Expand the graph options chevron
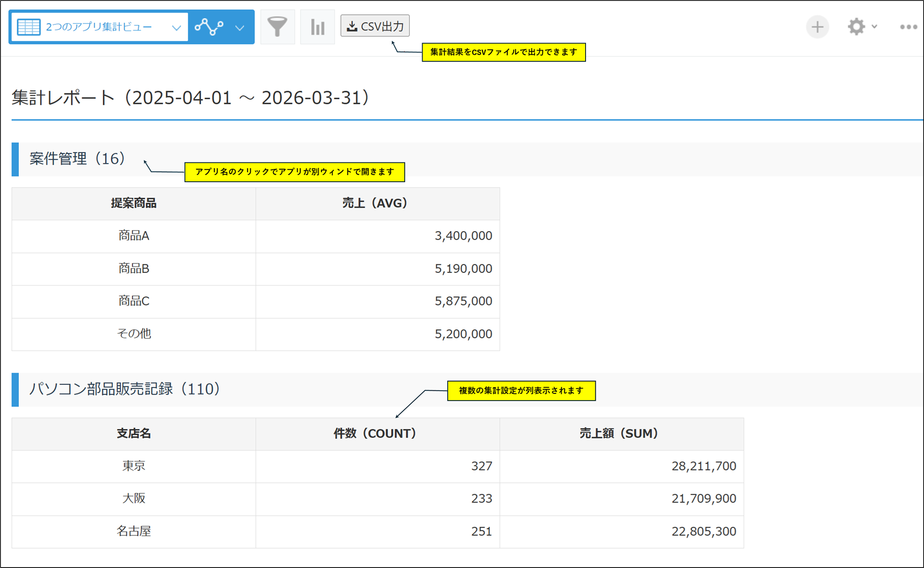Viewport: 924px width, 568px height. (x=240, y=28)
